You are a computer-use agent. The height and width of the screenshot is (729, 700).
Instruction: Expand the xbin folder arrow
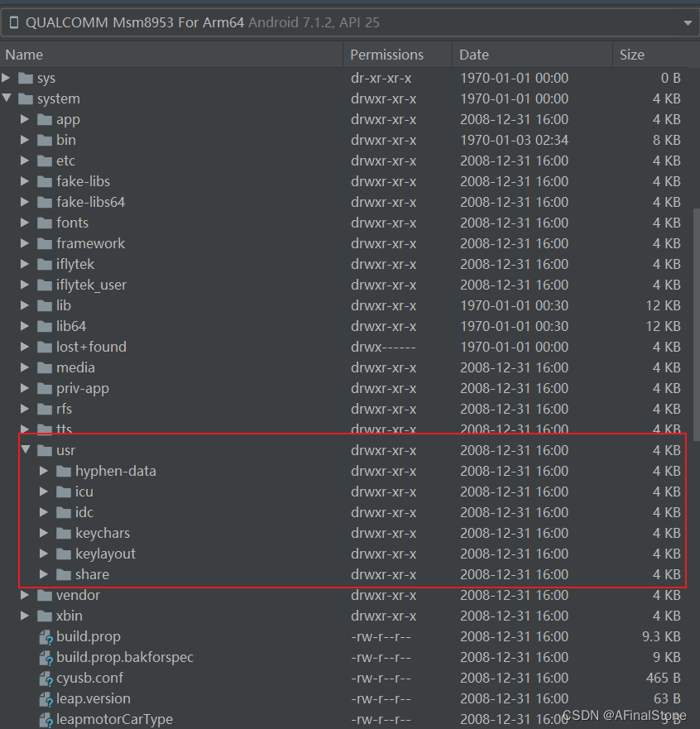click(25, 615)
